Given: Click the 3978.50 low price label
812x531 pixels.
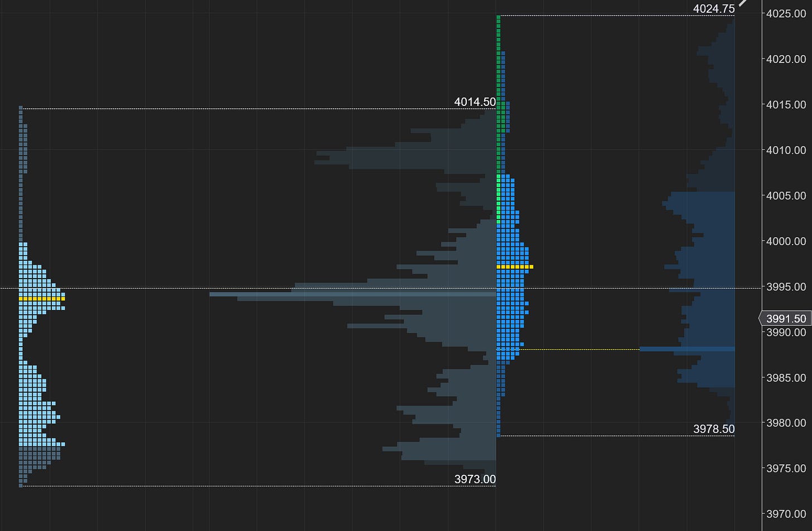Looking at the screenshot, I should tap(714, 429).
